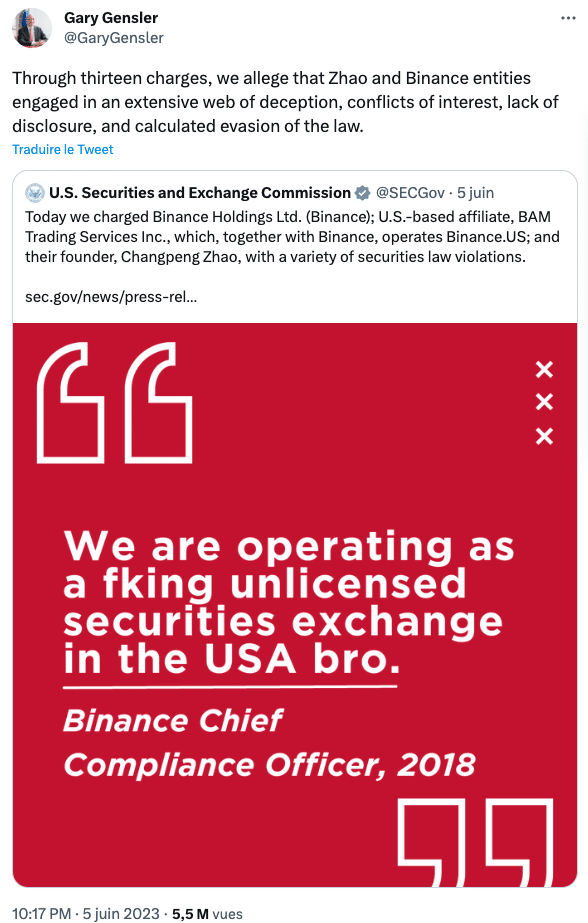Open the three-dot more options menu
Screen dimensions: 588x923
pyautogui.click(x=568, y=18)
